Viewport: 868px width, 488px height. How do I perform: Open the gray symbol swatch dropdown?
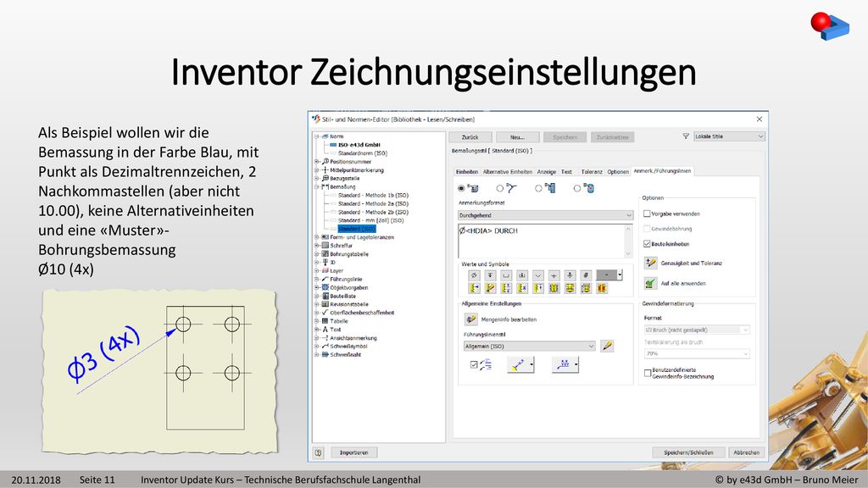[x=620, y=275]
